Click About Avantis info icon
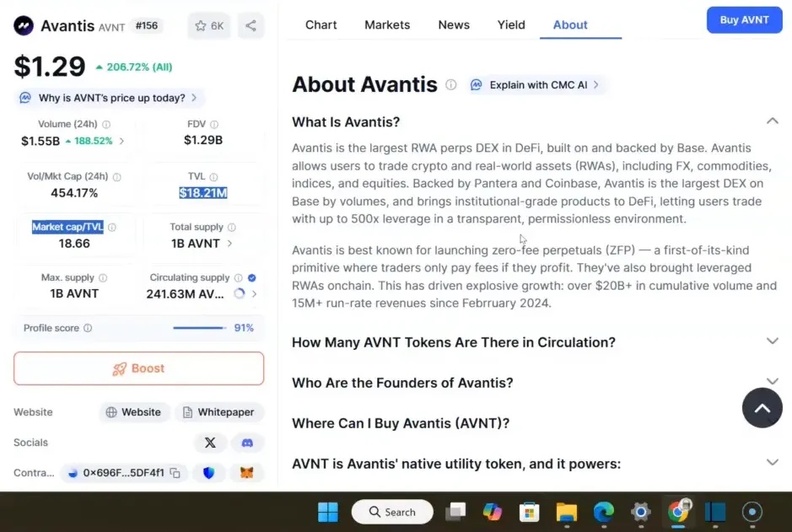Screen dimensions: 792x532 point(451,85)
